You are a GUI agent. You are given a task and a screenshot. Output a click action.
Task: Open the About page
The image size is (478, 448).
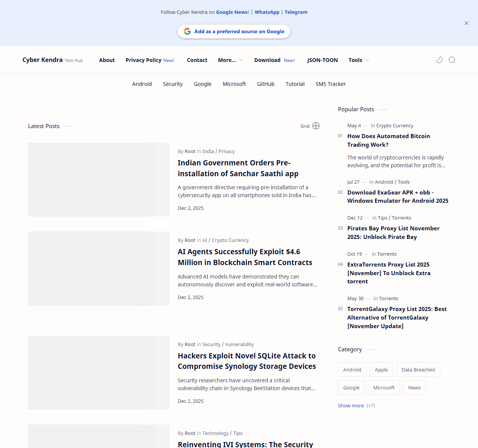click(107, 60)
